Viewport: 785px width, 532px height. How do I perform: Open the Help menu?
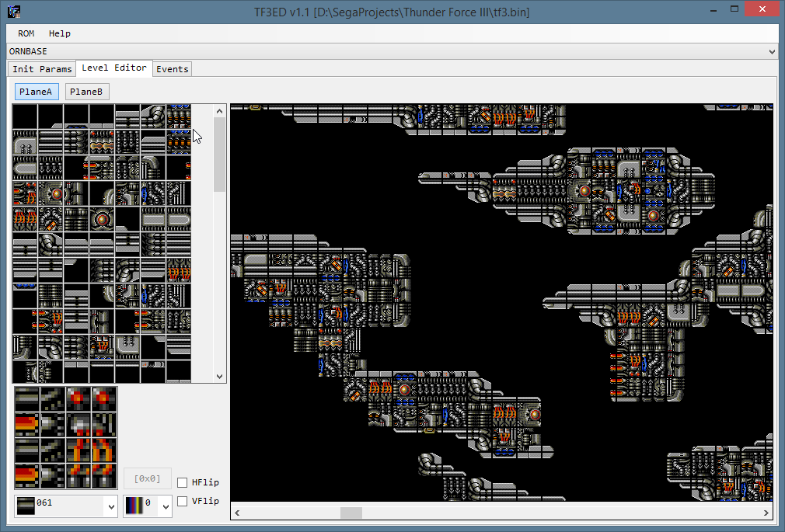(60, 33)
